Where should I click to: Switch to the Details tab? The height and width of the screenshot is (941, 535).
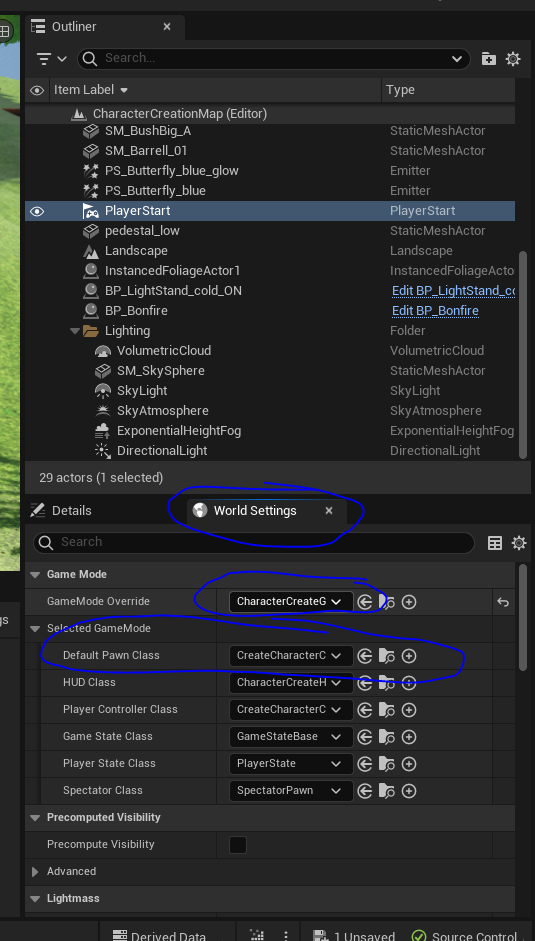(61, 511)
